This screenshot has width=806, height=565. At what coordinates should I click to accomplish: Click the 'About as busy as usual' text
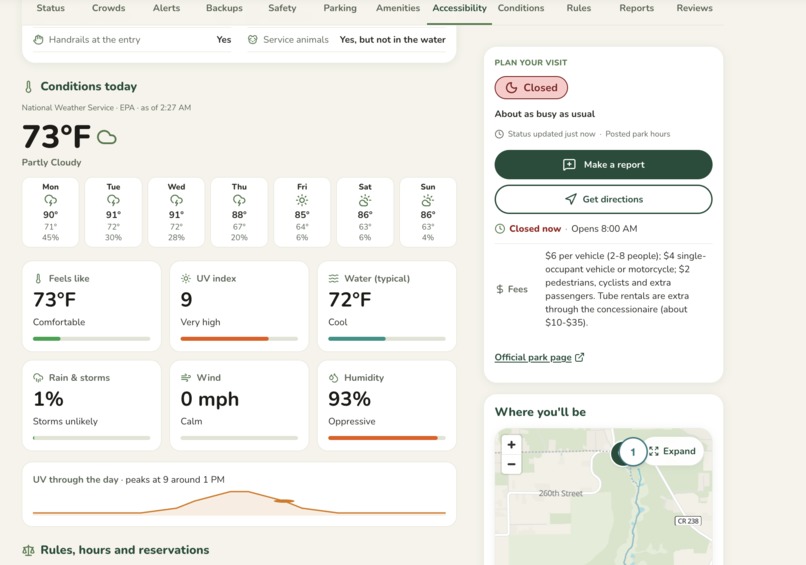(544, 114)
